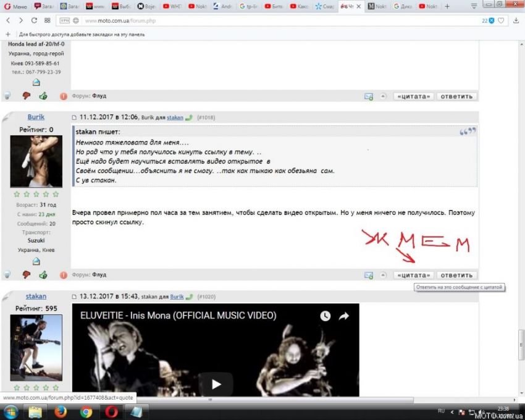Switch to the WHI YouTube tab
Image resolution: width=525 pixels, height=420 pixels.
pos(172,6)
